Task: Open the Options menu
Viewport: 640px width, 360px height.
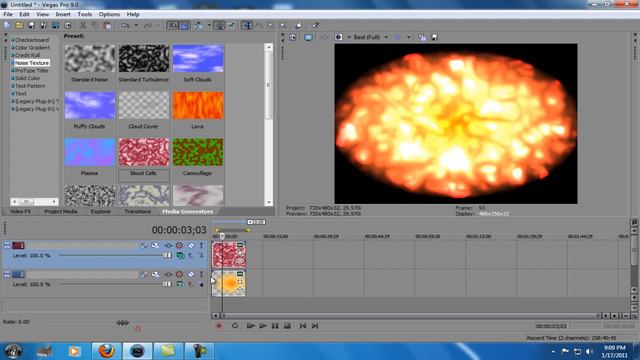Action: [x=109, y=14]
